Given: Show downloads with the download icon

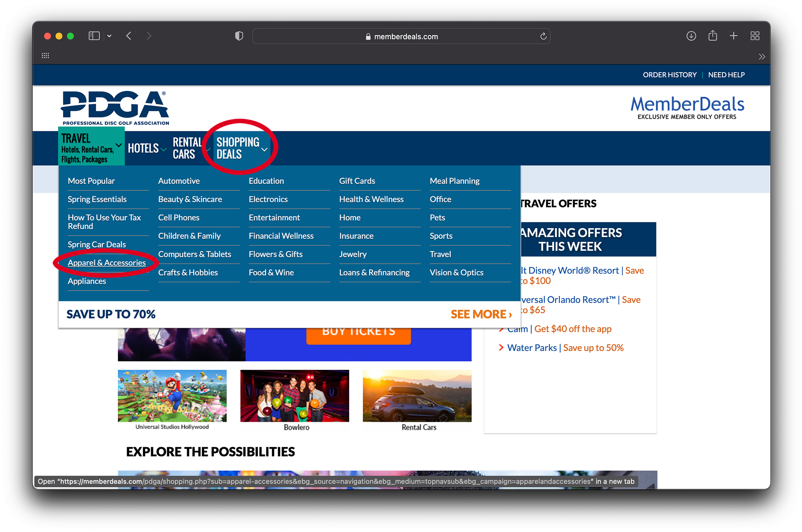Looking at the screenshot, I should [691, 36].
